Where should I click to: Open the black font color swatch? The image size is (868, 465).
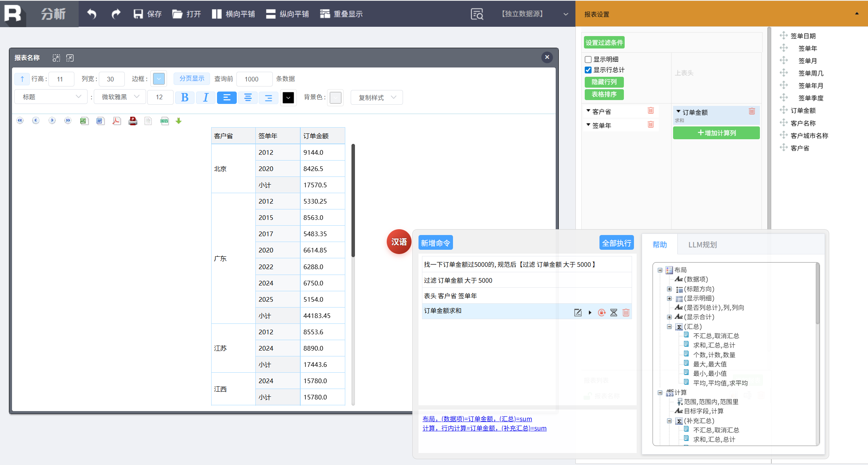(288, 98)
